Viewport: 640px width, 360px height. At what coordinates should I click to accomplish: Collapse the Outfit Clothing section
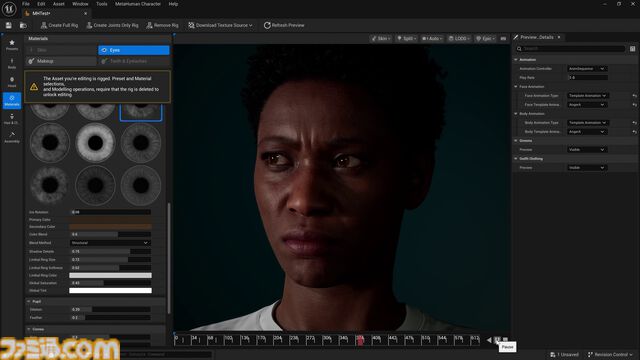[516, 158]
